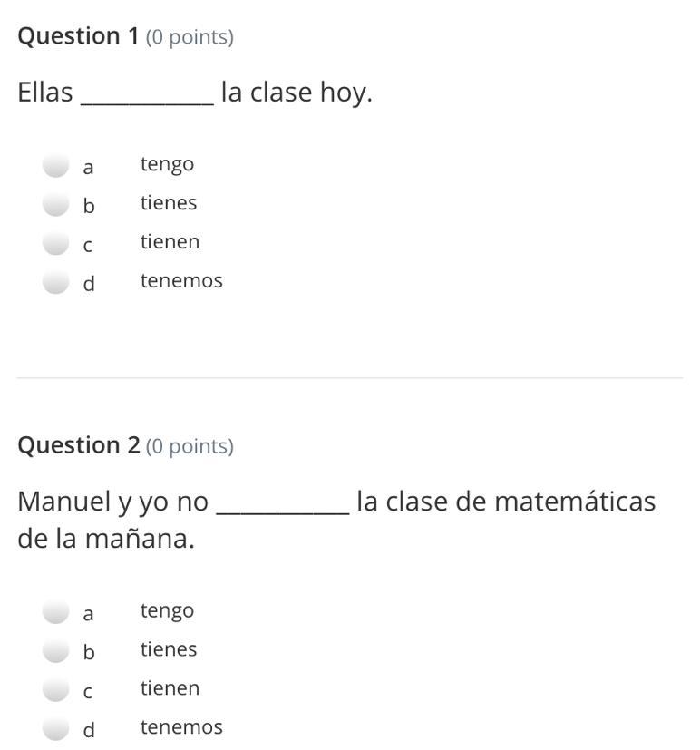Click the letter 'c' label in Question 1

(x=88, y=246)
